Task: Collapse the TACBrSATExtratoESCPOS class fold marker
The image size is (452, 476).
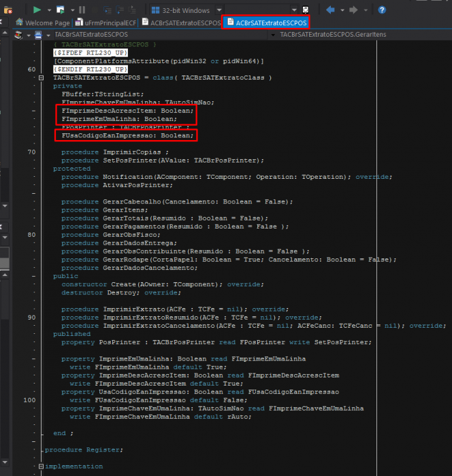Action: point(42,78)
